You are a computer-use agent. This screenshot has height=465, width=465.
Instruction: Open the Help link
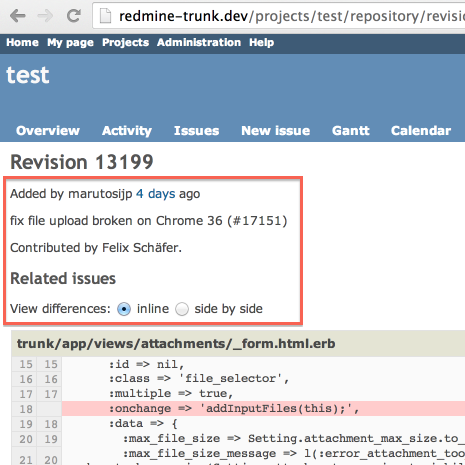262,42
